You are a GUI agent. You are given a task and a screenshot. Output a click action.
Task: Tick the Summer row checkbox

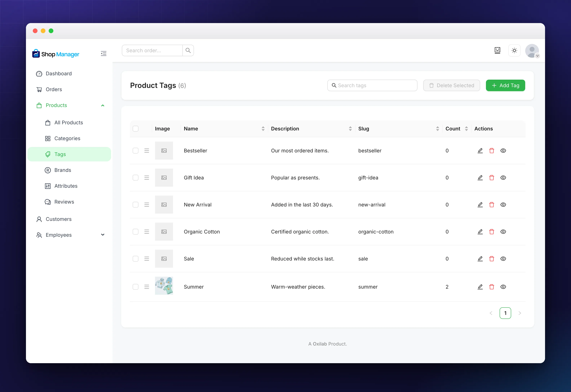tap(136, 287)
